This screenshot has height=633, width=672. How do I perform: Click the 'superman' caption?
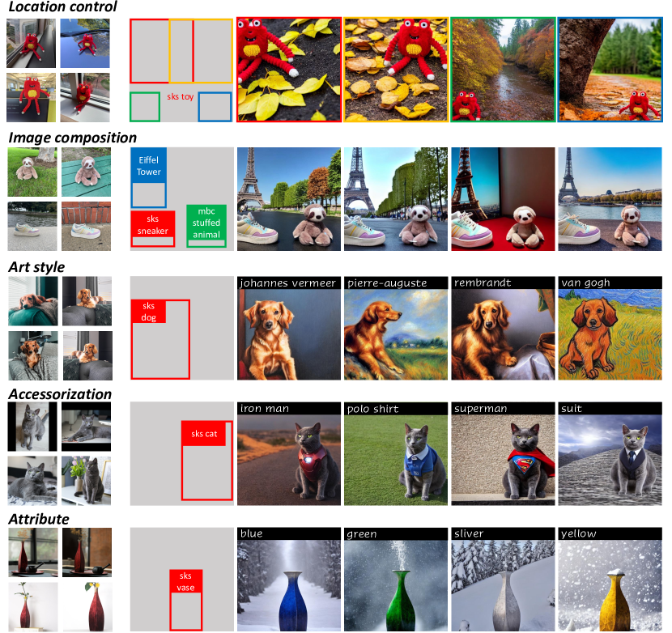point(480,409)
